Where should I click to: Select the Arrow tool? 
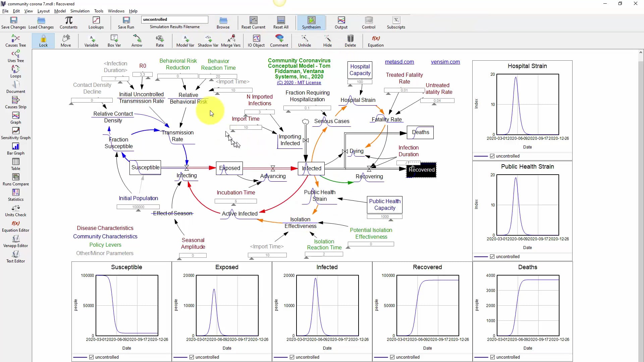(x=137, y=41)
